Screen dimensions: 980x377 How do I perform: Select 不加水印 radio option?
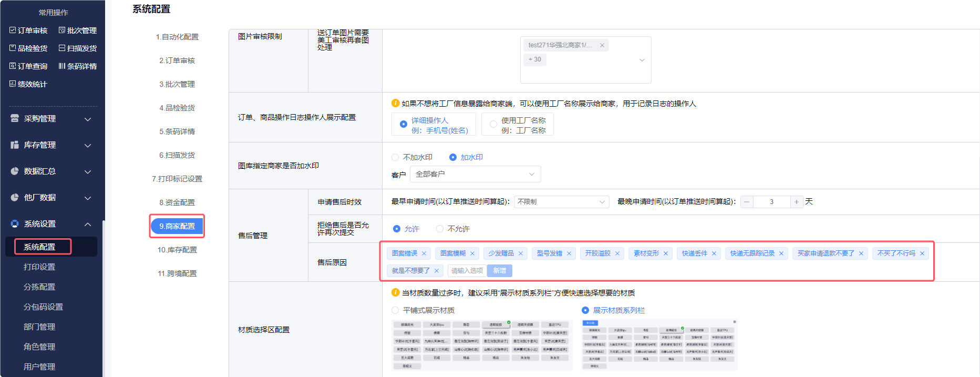tap(395, 157)
